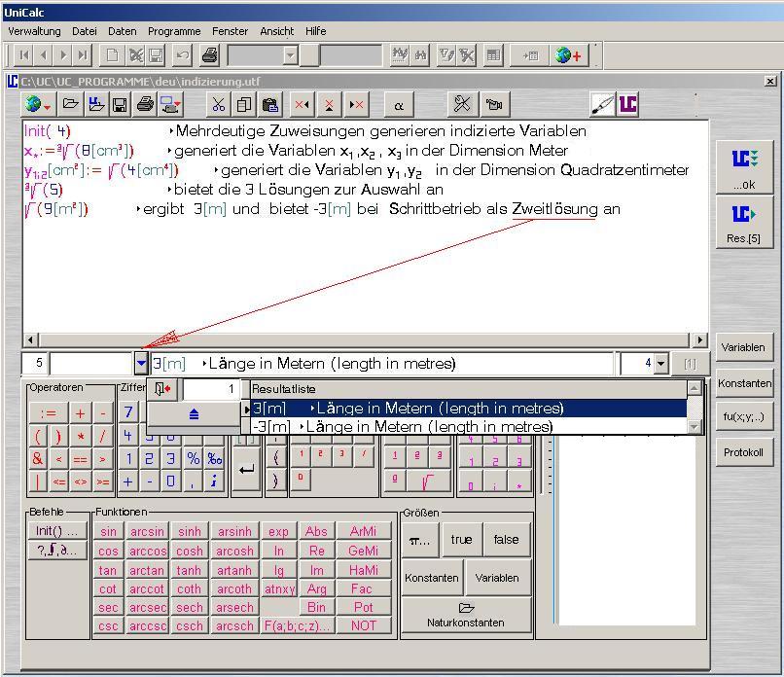
Task: Select the paintbrush icon
Action: [602, 104]
